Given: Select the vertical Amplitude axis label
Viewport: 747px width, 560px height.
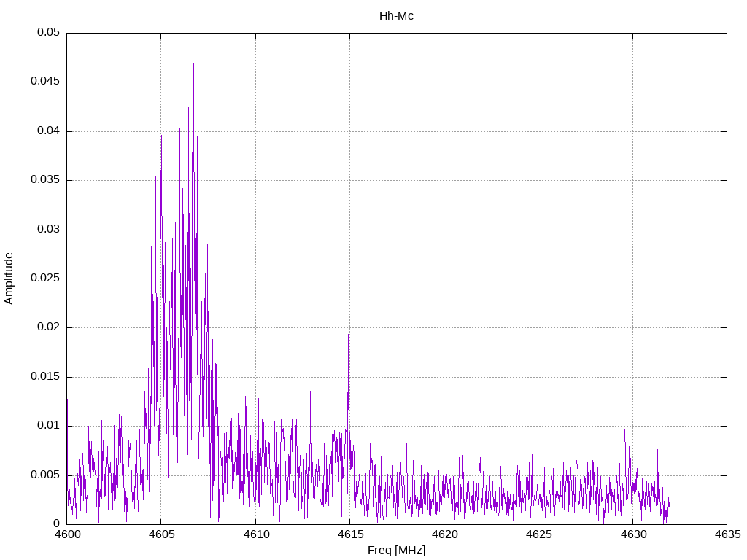Looking at the screenshot, I should [9, 278].
